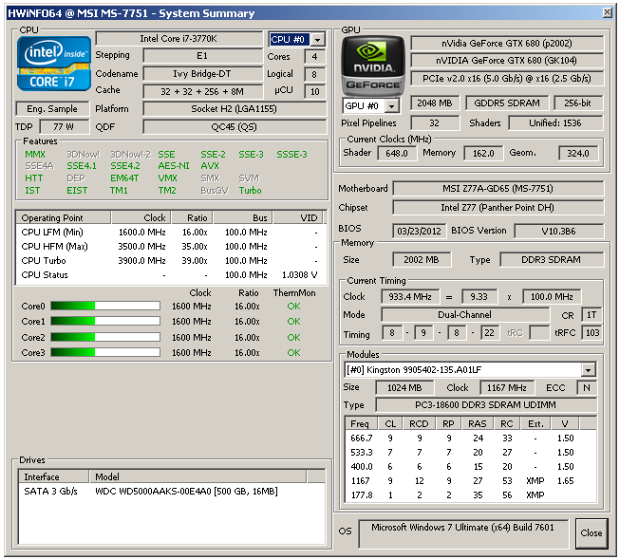Select the CPU LFM (Min) row

click(171, 232)
